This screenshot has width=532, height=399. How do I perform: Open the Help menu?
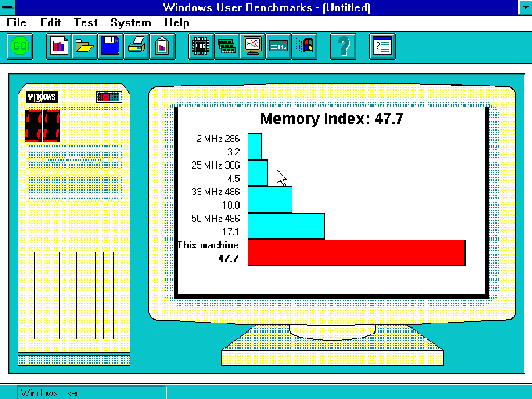pyautogui.click(x=177, y=23)
